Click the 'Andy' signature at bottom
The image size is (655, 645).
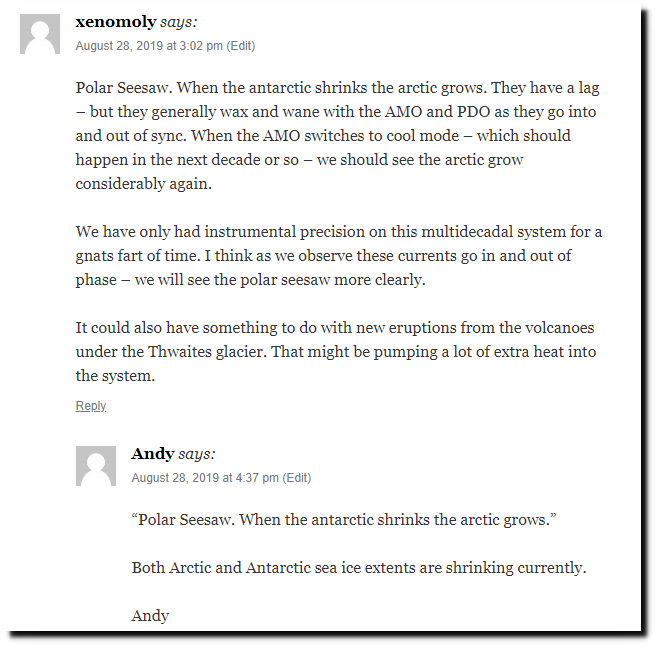pos(150,616)
